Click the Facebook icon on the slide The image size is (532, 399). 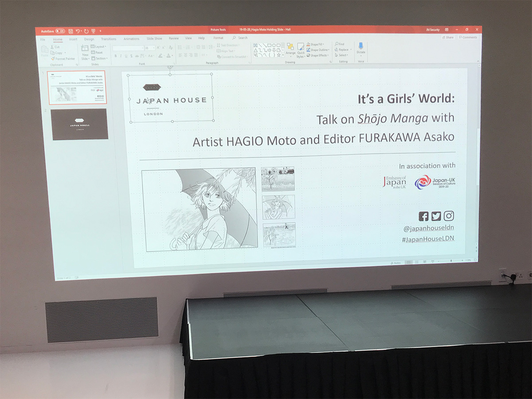pos(424,216)
